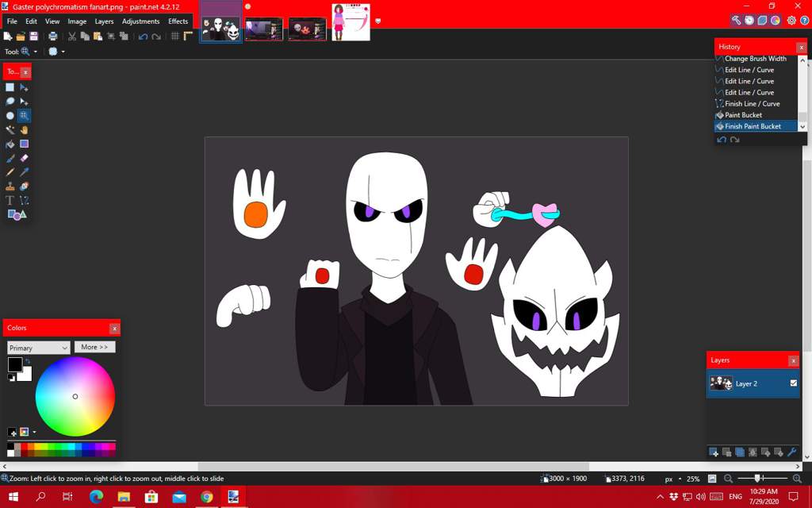Click the Help question mark button
This screenshot has height=508, width=812.
pos(804,20)
